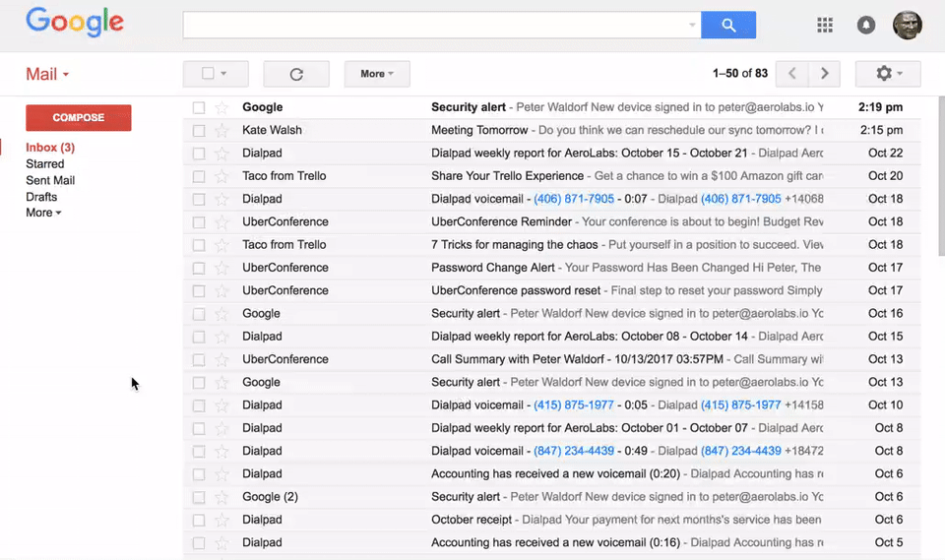
Task: Click the 1–50 of 83 message count
Action: pos(740,74)
